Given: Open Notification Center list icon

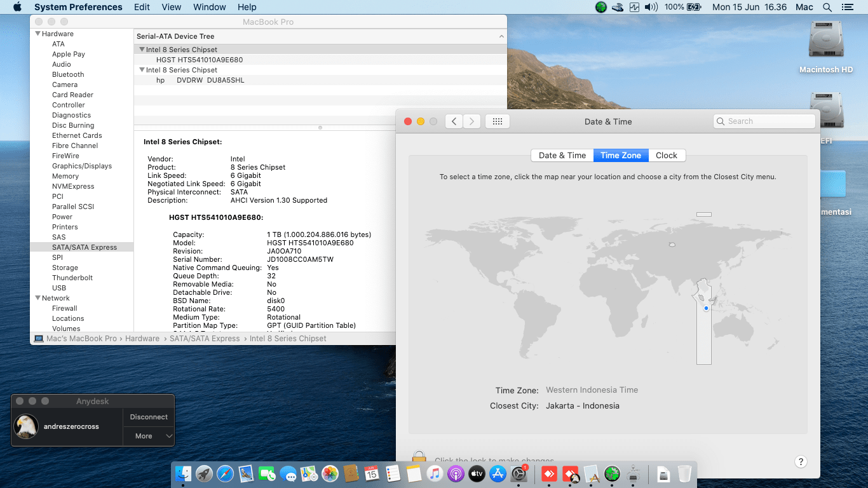Looking at the screenshot, I should 847,7.
